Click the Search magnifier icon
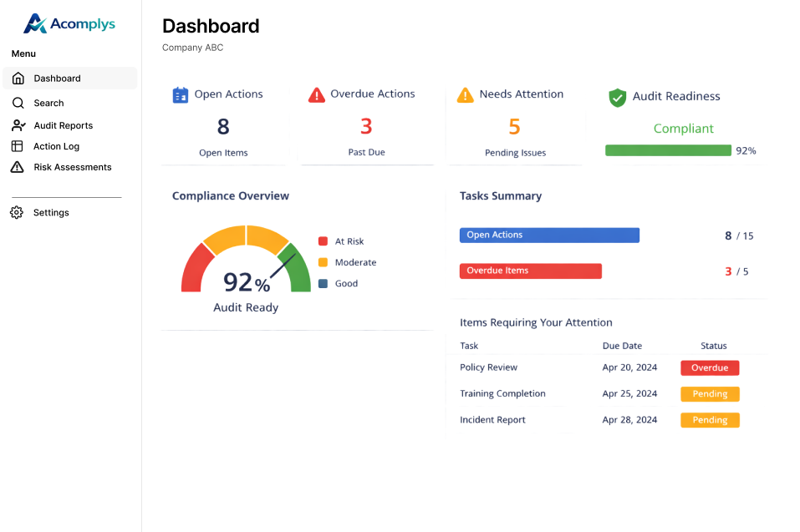 point(18,103)
